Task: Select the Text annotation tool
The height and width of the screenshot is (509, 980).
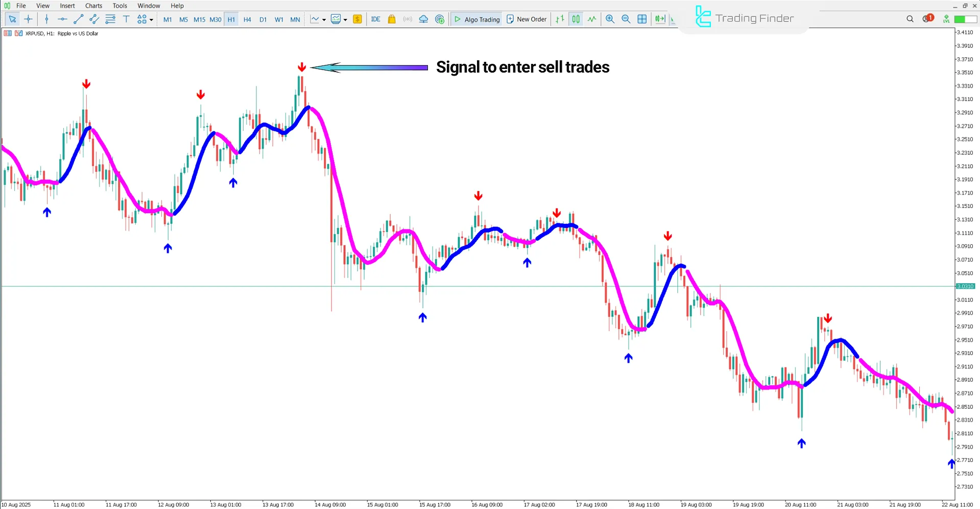Action: [x=126, y=19]
